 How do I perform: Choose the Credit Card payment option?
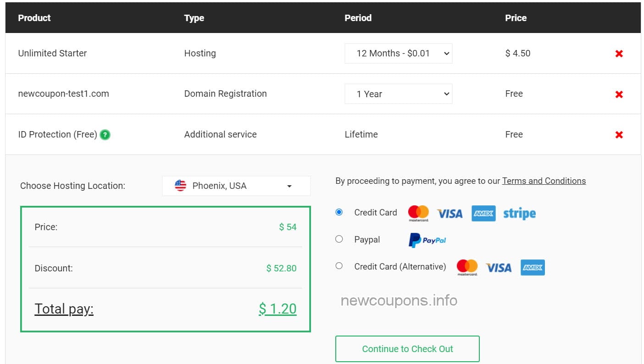tap(339, 212)
